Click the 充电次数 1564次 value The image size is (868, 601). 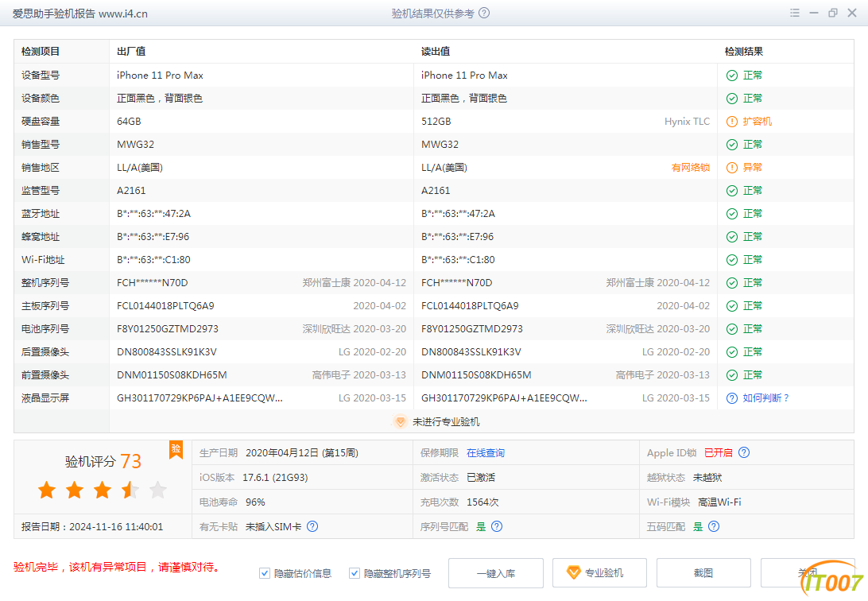482,502
